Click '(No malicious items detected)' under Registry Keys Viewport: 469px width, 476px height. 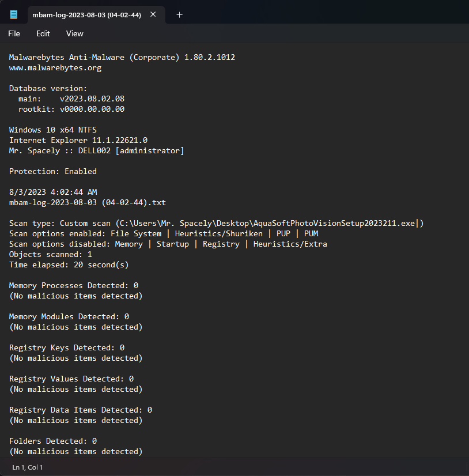pos(76,358)
